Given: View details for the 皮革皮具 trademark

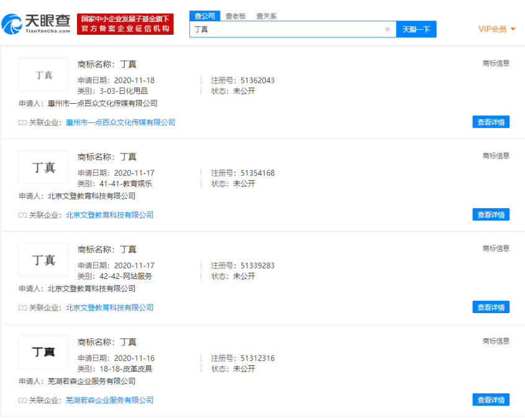Looking at the screenshot, I should point(491,399).
